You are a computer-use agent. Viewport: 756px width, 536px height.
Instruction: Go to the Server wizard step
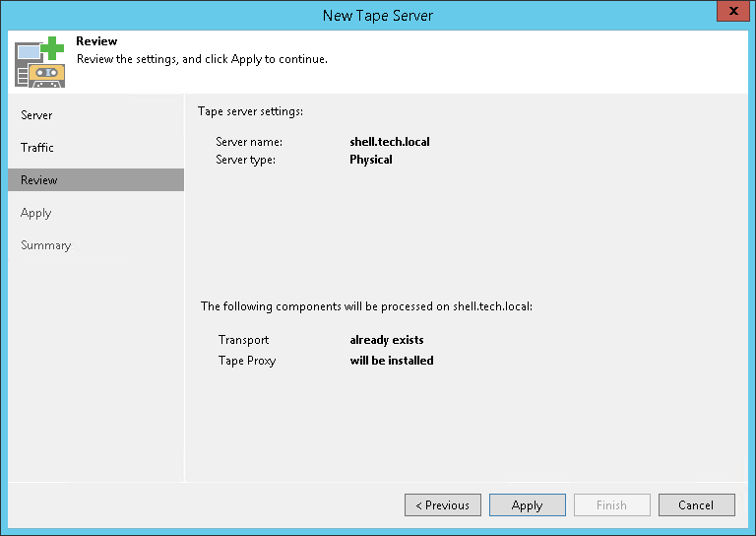pyautogui.click(x=36, y=115)
